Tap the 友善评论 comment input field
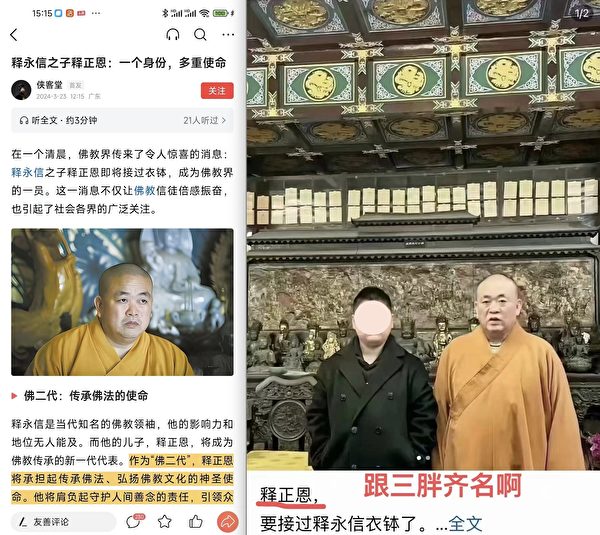The height and width of the screenshot is (535, 600). pyautogui.click(x=63, y=522)
